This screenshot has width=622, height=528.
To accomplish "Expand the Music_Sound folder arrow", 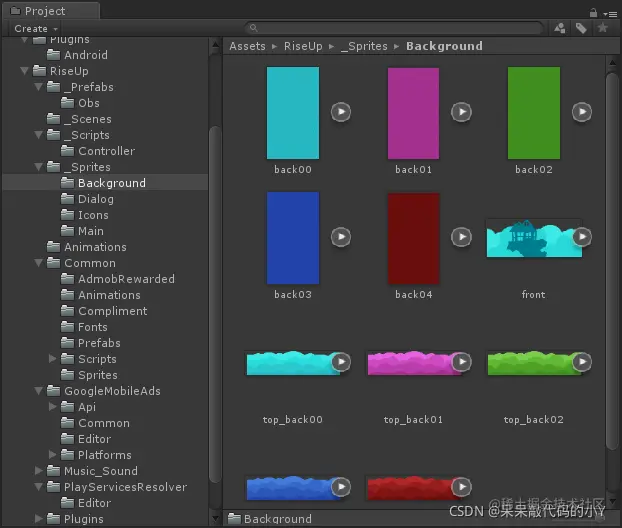I will (38, 471).
